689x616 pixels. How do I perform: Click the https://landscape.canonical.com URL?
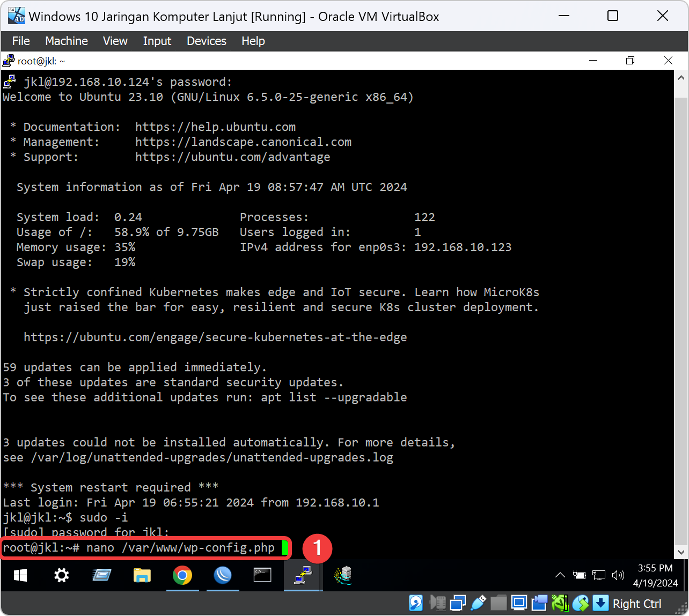243,142
